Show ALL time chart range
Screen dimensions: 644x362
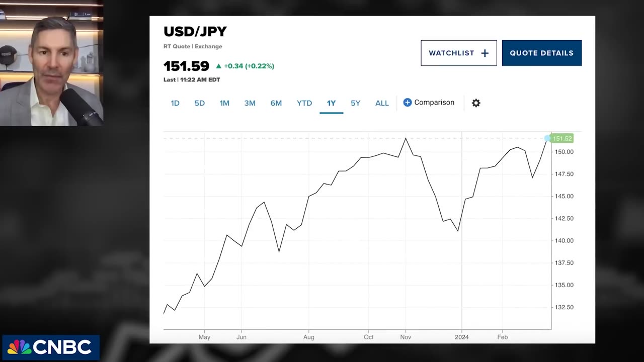[382, 103]
